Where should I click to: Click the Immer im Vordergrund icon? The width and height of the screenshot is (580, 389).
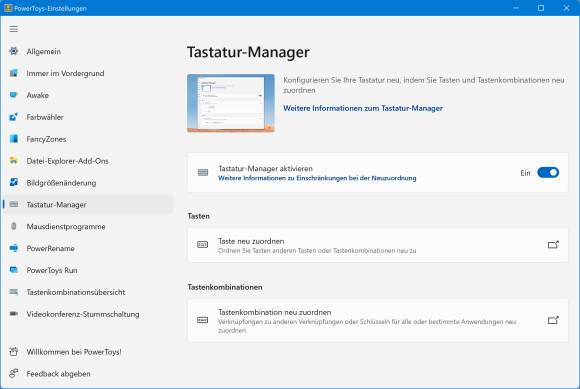click(14, 73)
